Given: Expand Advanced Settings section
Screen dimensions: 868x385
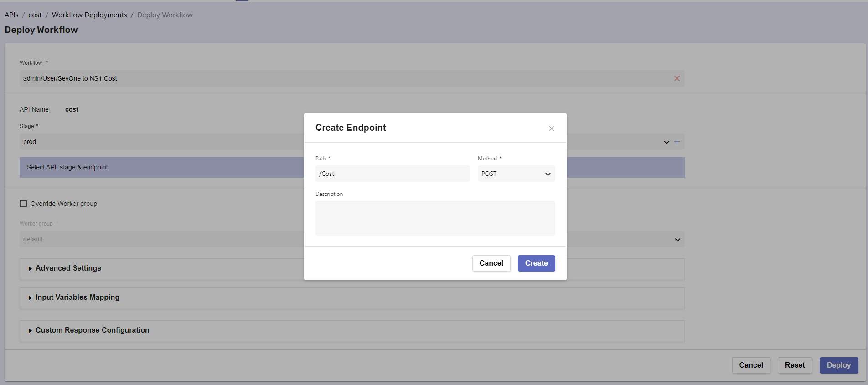Looking at the screenshot, I should [352, 269].
